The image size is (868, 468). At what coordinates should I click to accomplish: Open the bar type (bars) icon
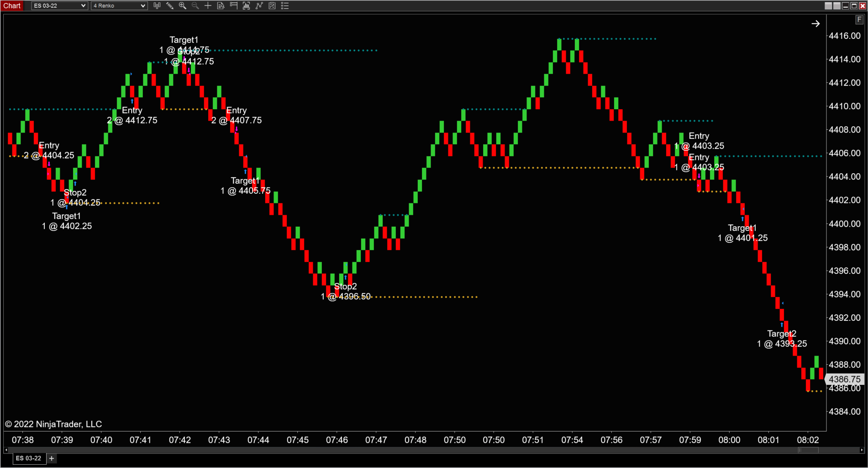(x=157, y=5)
